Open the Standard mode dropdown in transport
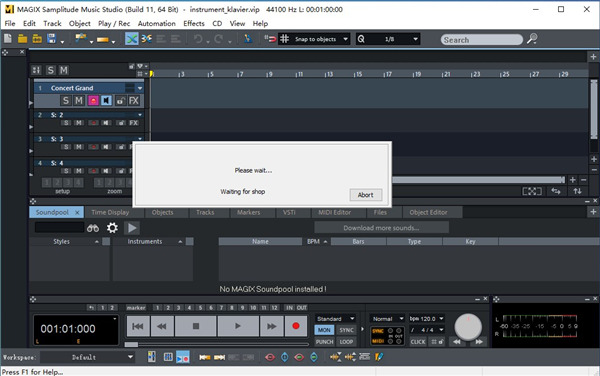 click(336, 319)
